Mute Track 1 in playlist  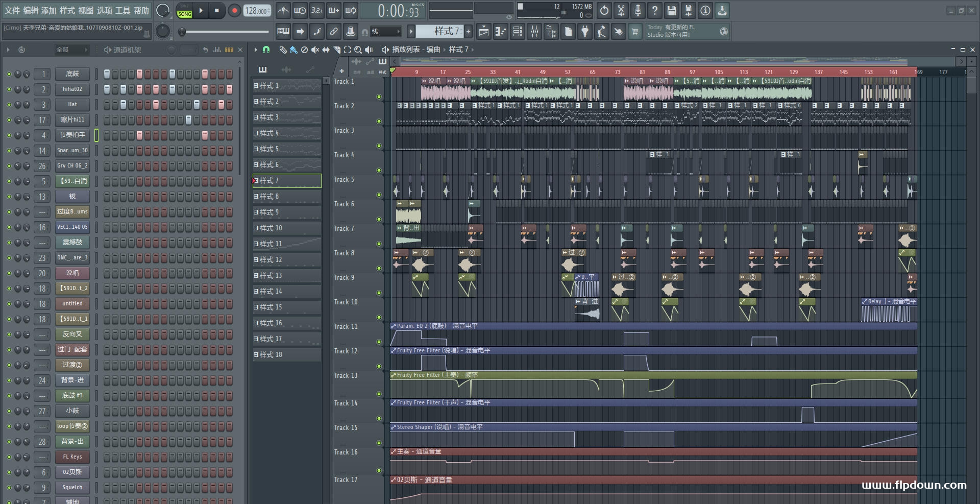379,97
